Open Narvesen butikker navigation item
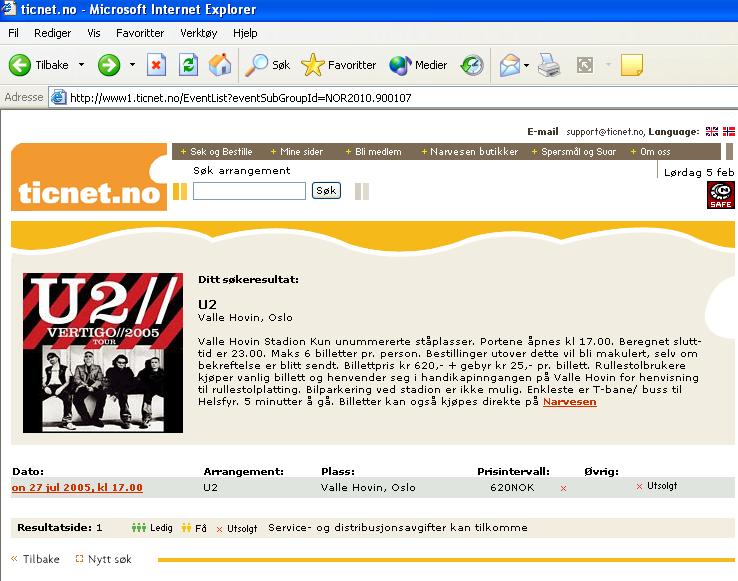This screenshot has width=738, height=581. click(x=470, y=152)
